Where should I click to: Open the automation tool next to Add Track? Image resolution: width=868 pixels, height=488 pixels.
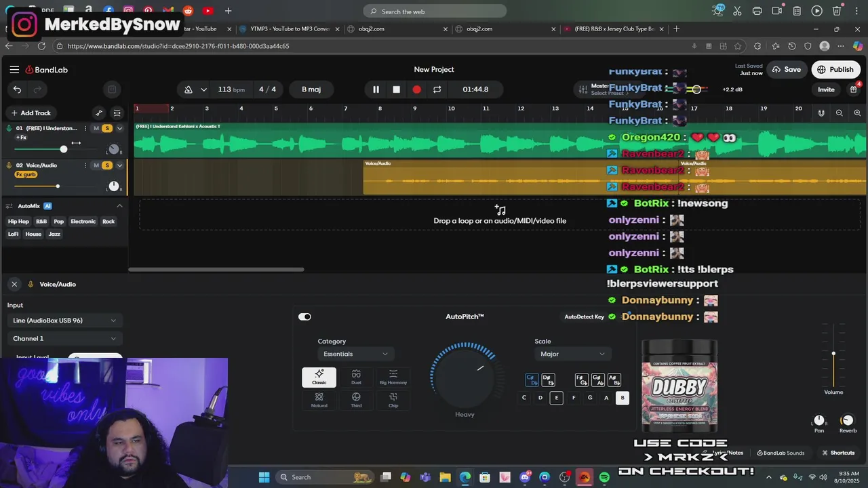(99, 113)
